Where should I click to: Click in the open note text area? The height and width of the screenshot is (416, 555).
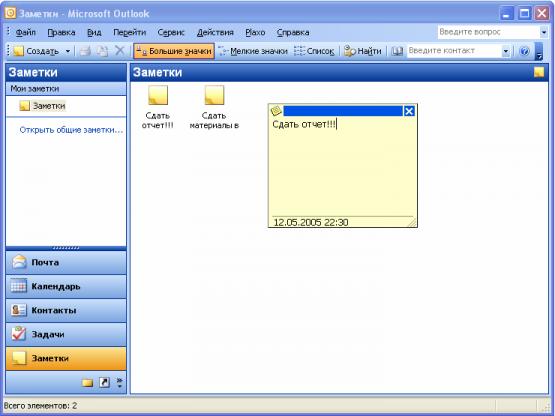click(x=343, y=166)
